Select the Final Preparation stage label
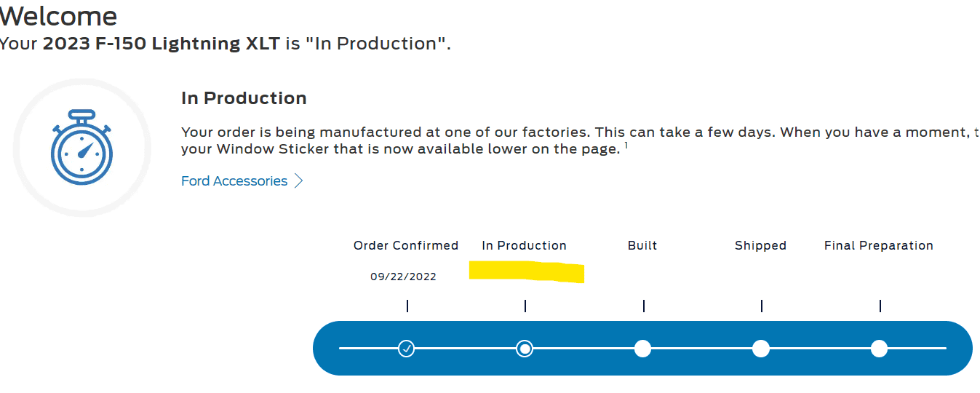Image resolution: width=980 pixels, height=393 pixels. (878, 245)
